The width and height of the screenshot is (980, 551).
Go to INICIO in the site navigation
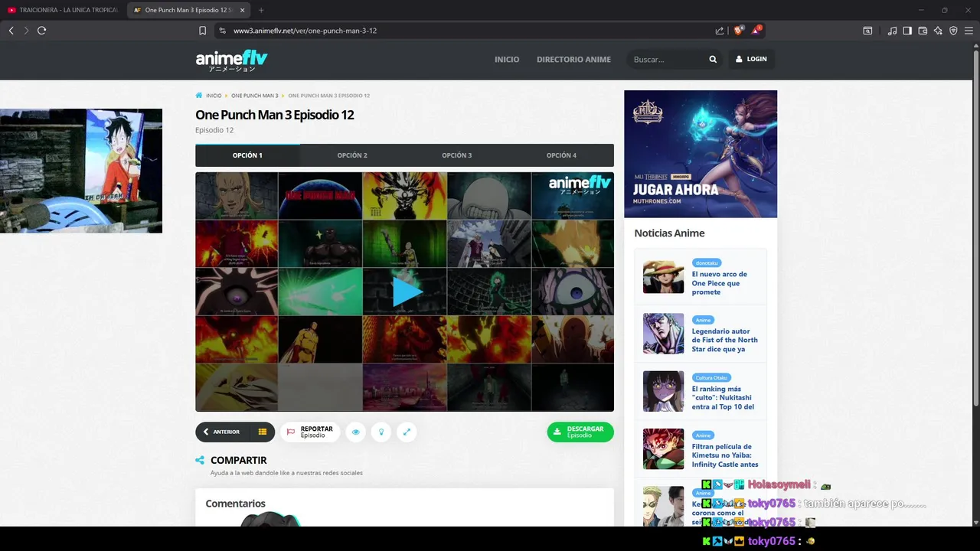507,59
